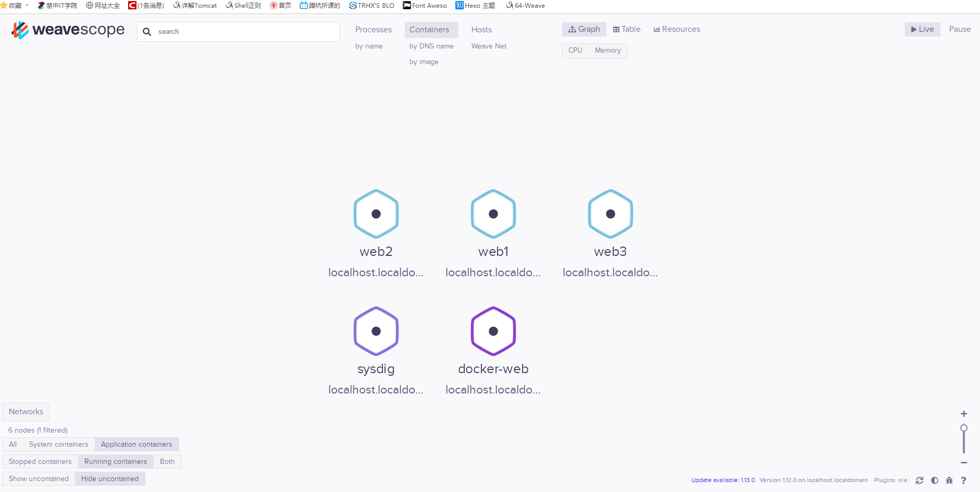
Task: Open the Processes topology
Action: (374, 30)
